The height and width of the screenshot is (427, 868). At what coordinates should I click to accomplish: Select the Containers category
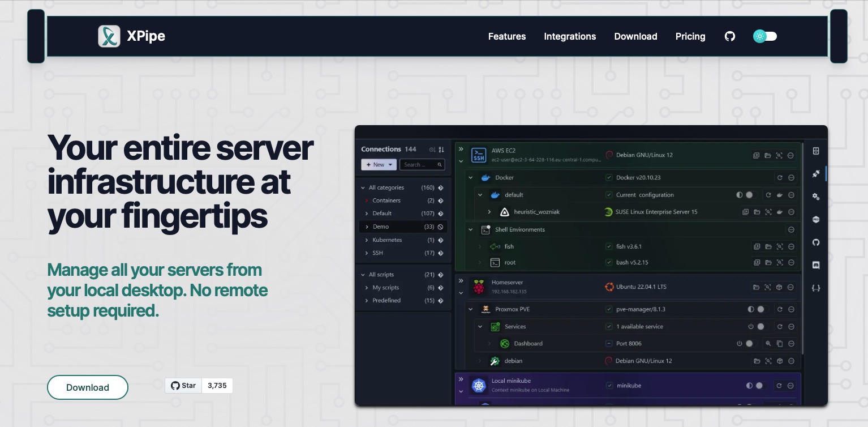point(386,200)
